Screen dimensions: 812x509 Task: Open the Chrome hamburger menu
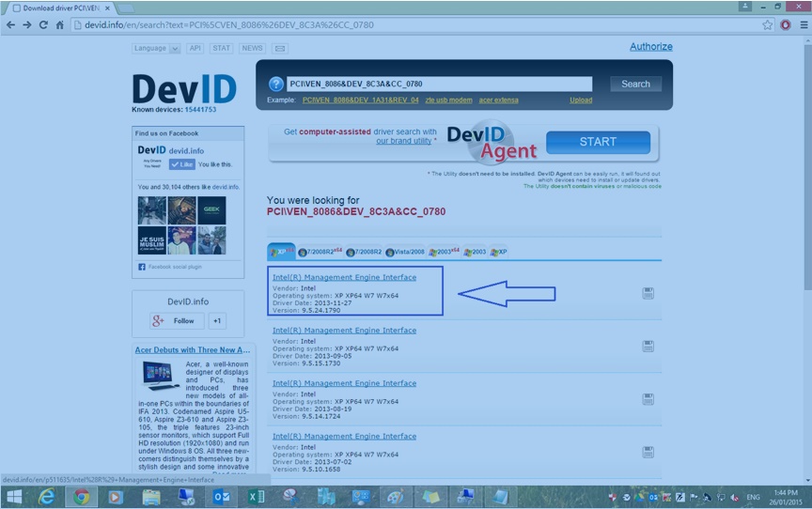(x=804, y=24)
